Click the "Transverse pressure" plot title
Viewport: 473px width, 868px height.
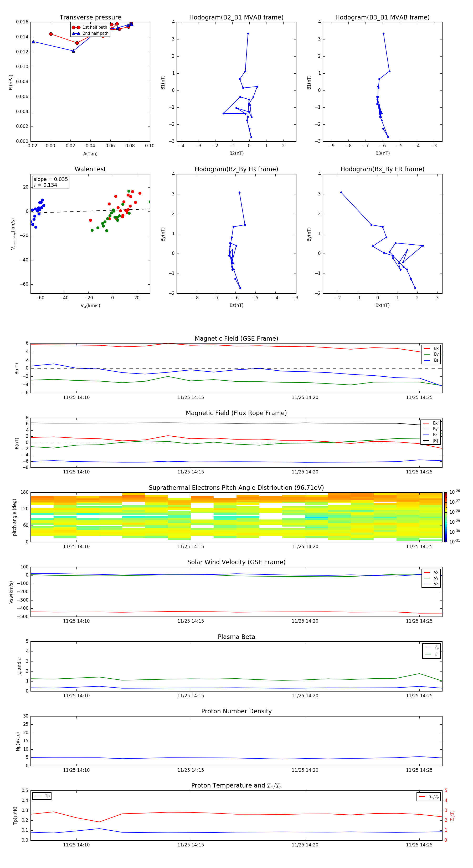tap(90, 17)
